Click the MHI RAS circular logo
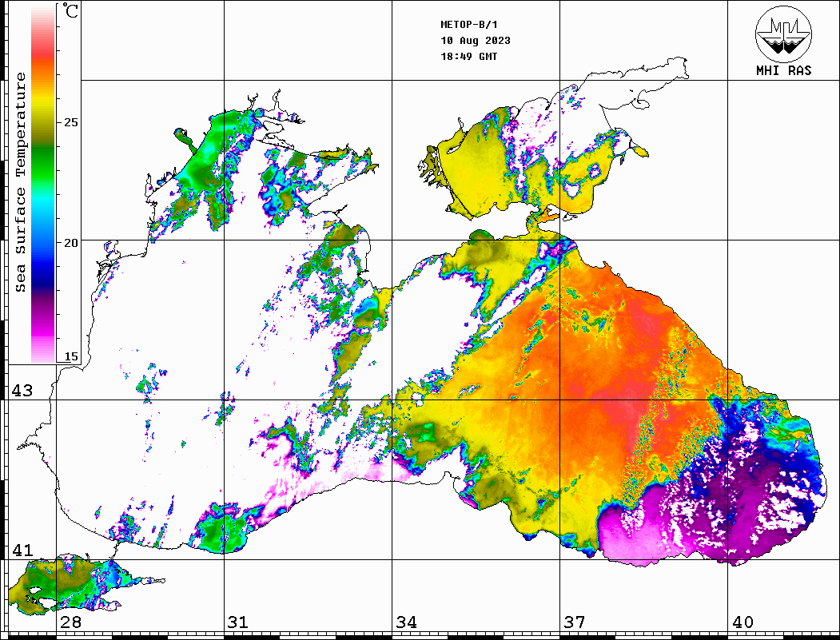Screen dimensions: 840x640 click(783, 34)
